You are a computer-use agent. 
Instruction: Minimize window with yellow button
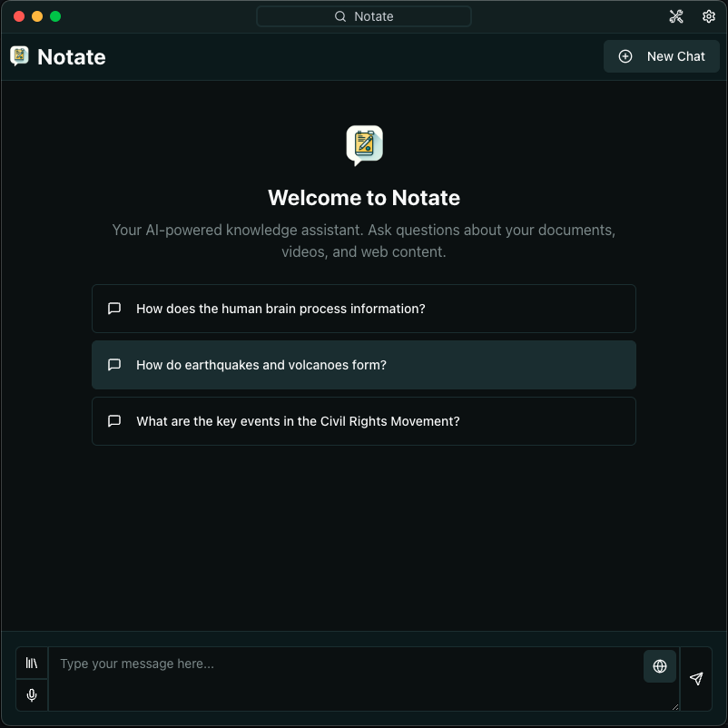37,16
